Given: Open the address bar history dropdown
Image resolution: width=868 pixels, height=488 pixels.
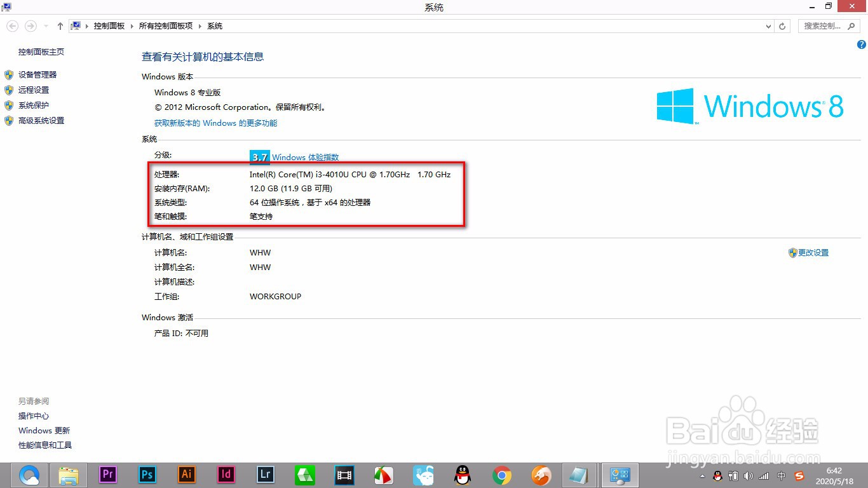Looking at the screenshot, I should point(768,26).
